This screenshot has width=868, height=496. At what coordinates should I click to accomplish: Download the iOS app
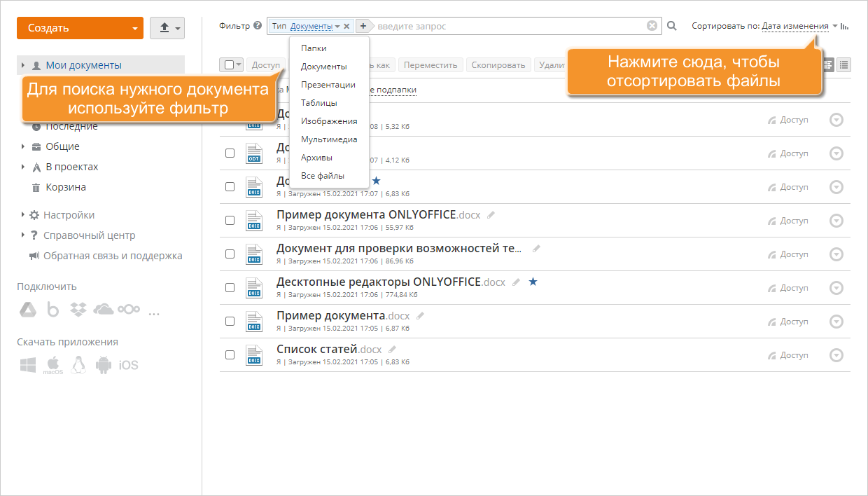tap(129, 365)
